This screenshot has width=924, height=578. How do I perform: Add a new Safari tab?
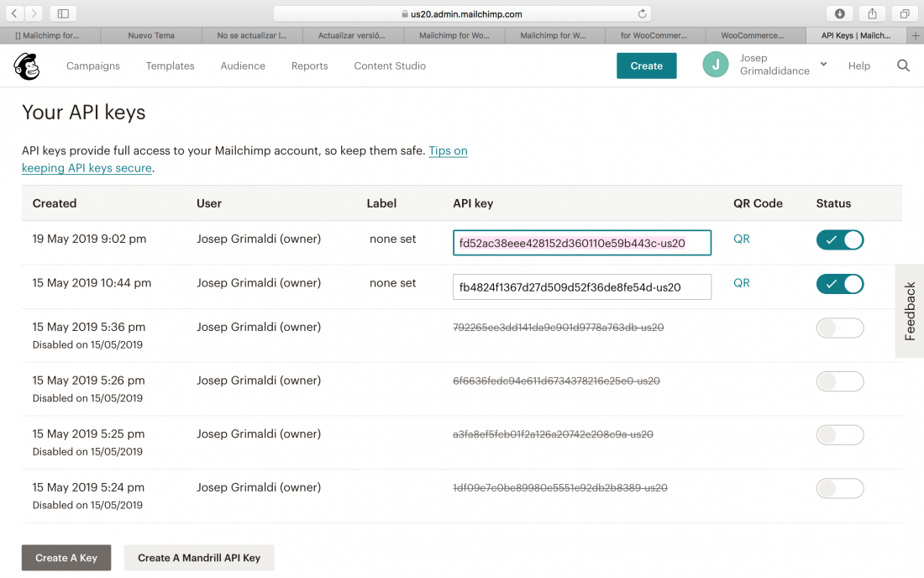[915, 35]
